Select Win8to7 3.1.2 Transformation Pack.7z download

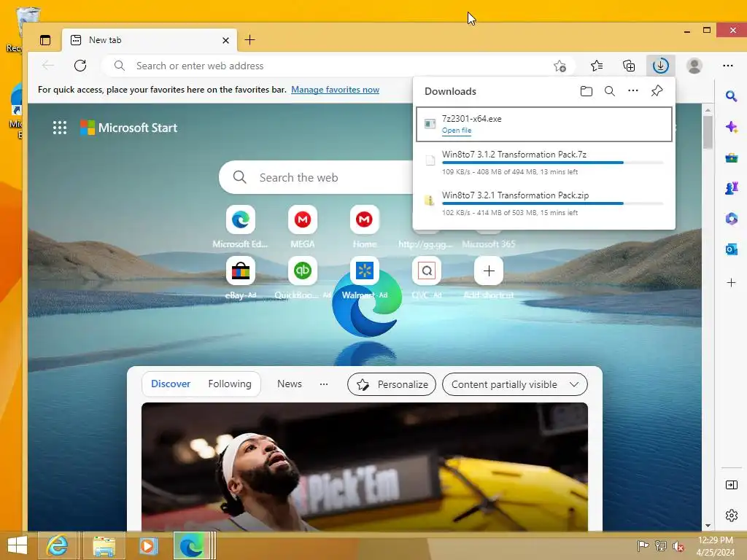pos(544,163)
